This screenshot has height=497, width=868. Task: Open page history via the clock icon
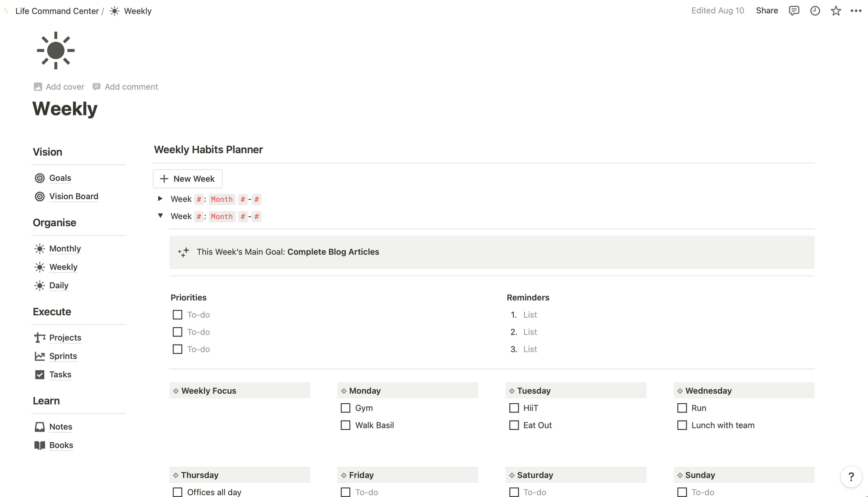point(815,10)
